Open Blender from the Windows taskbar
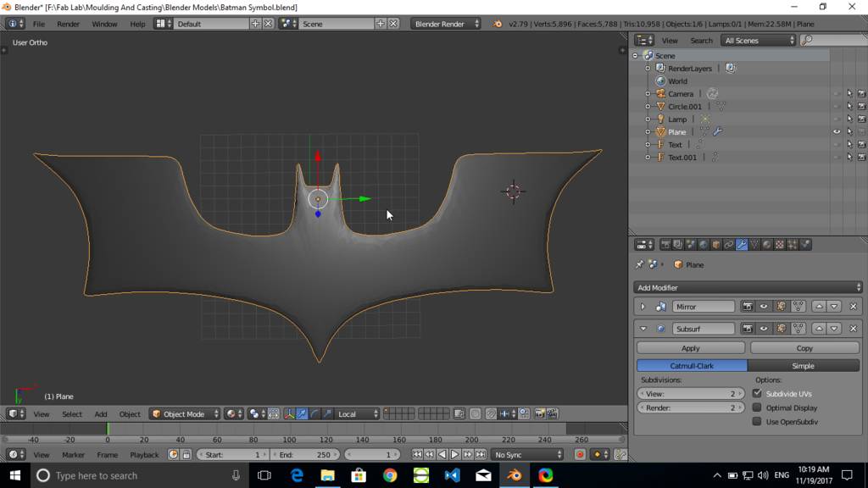This screenshot has width=868, height=488. pyautogui.click(x=514, y=475)
